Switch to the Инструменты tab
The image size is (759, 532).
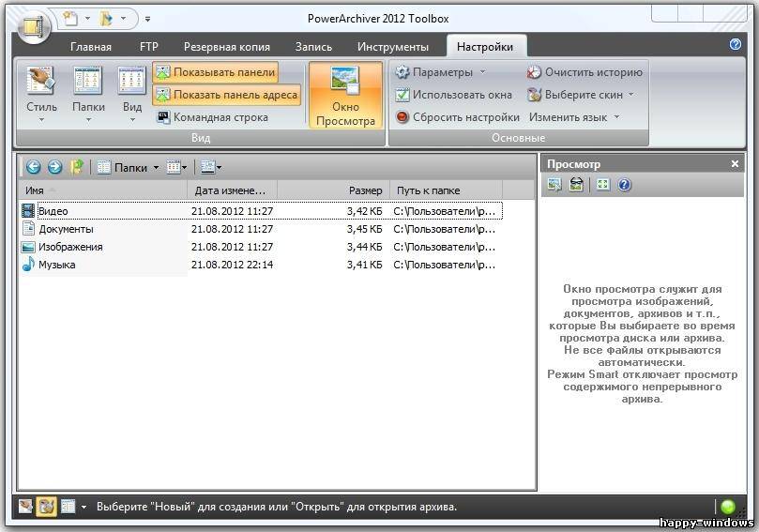coord(392,47)
